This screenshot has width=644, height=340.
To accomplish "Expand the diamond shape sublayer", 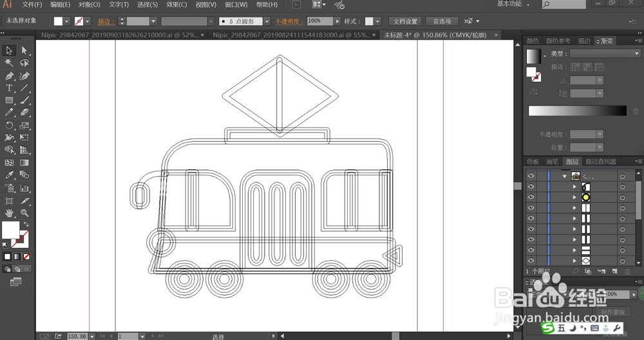I will 574,261.
